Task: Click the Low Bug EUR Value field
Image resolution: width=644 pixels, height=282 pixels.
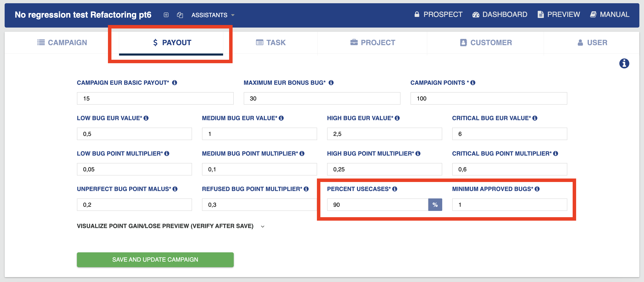Action: tap(134, 134)
